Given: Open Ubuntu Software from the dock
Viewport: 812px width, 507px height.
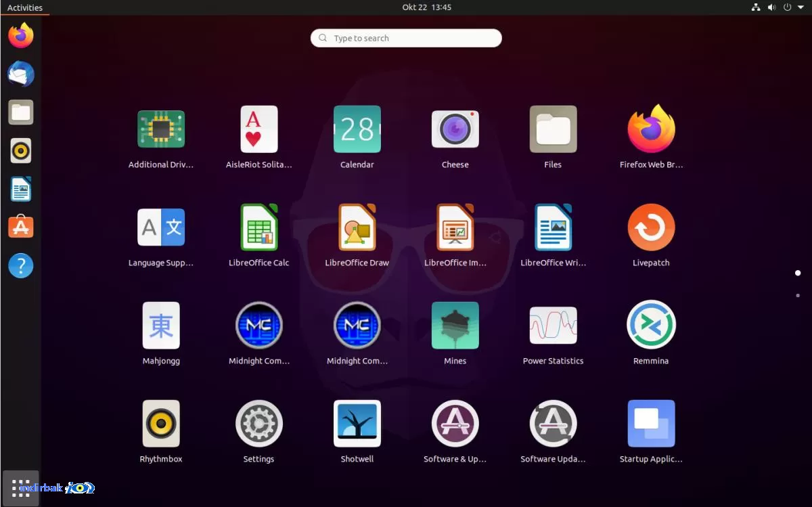Looking at the screenshot, I should coord(21,227).
